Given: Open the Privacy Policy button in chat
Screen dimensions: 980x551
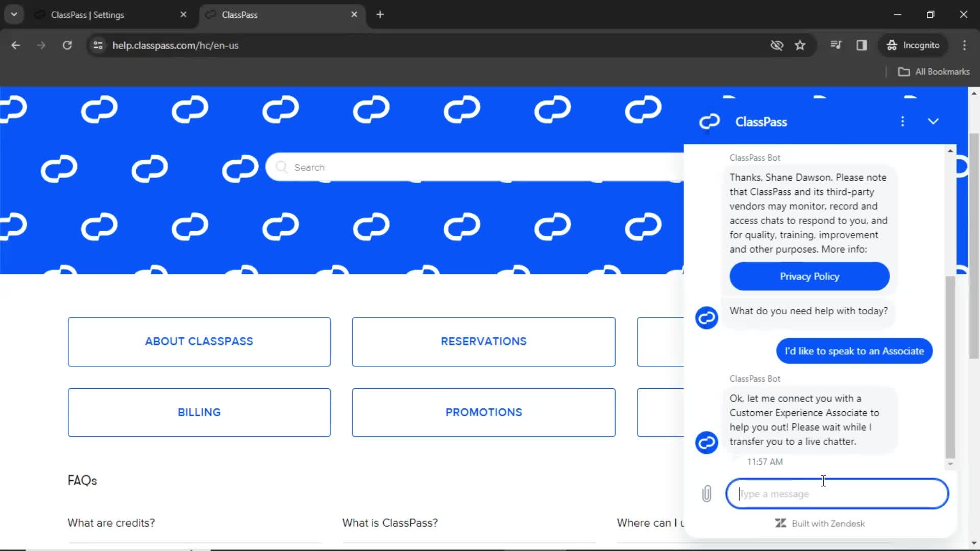Looking at the screenshot, I should [x=809, y=277].
